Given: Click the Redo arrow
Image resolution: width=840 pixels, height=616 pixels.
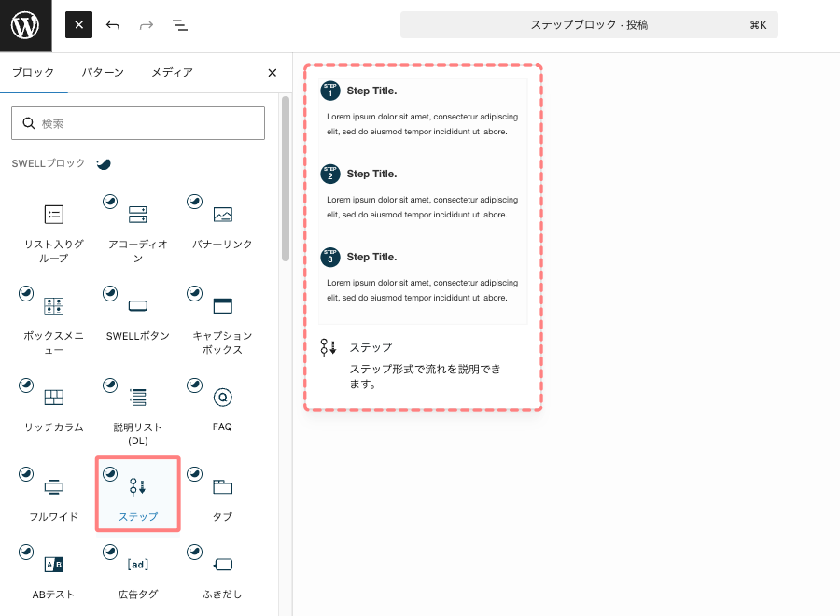Looking at the screenshot, I should [x=146, y=25].
